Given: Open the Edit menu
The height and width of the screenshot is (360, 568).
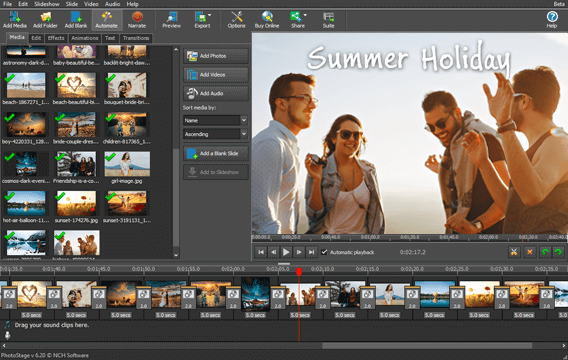Looking at the screenshot, I should pyautogui.click(x=23, y=4).
